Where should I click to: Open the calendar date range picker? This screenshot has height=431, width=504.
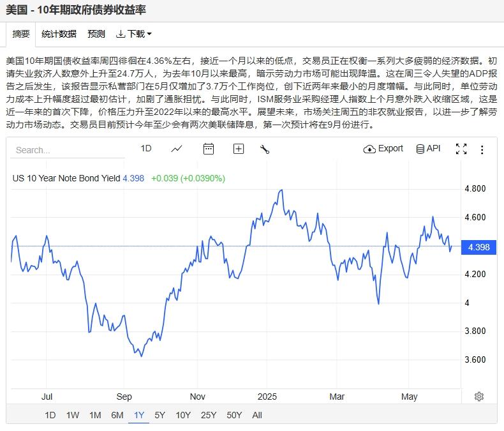[x=208, y=149]
